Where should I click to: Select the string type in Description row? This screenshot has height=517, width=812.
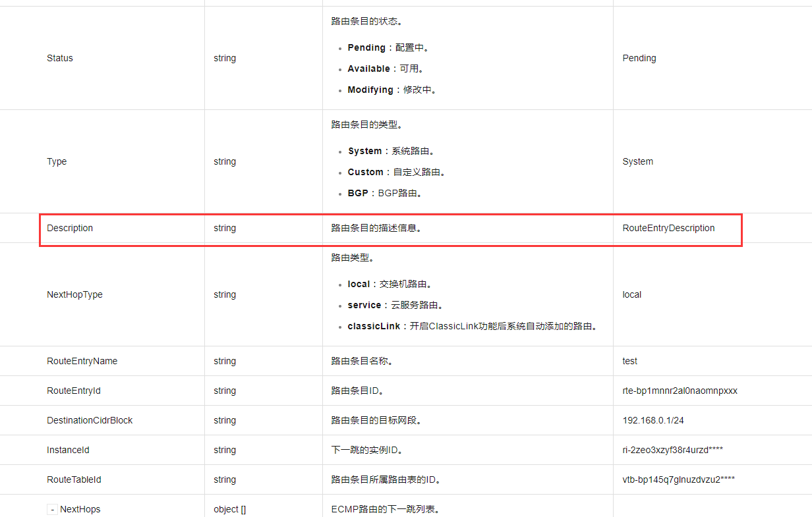point(225,228)
